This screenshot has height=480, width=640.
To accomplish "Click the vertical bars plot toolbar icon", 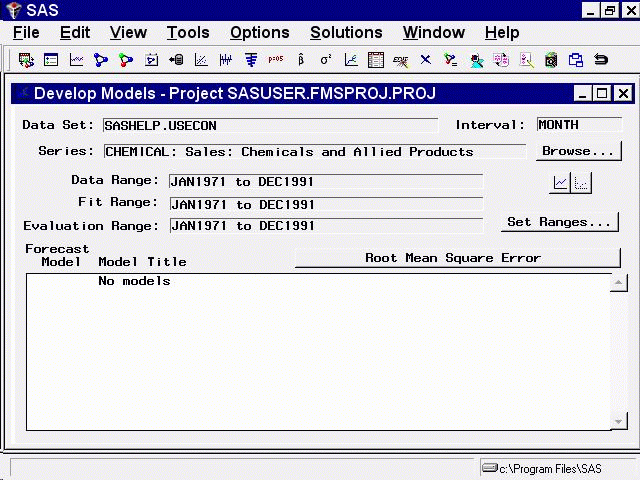I will click(226, 60).
